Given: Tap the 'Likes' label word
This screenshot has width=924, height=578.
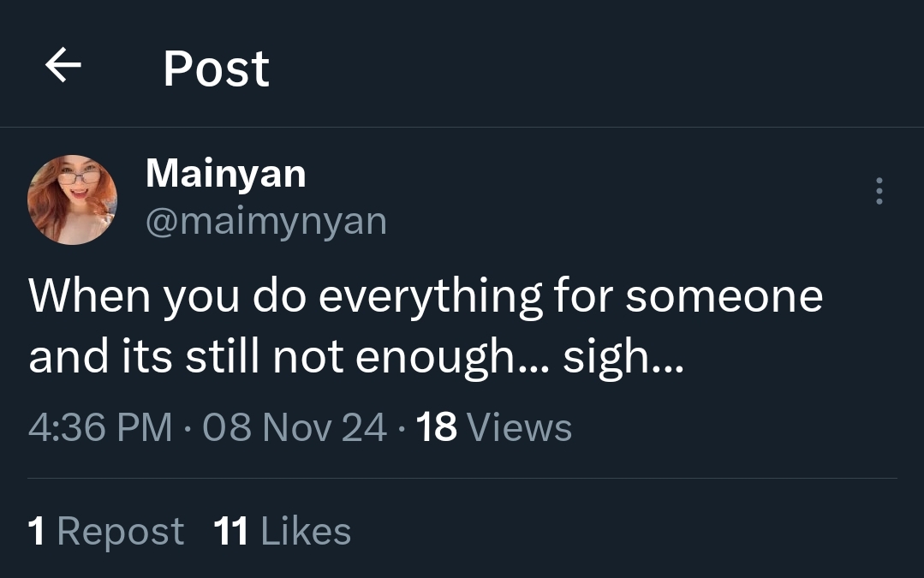Looking at the screenshot, I should [x=306, y=531].
